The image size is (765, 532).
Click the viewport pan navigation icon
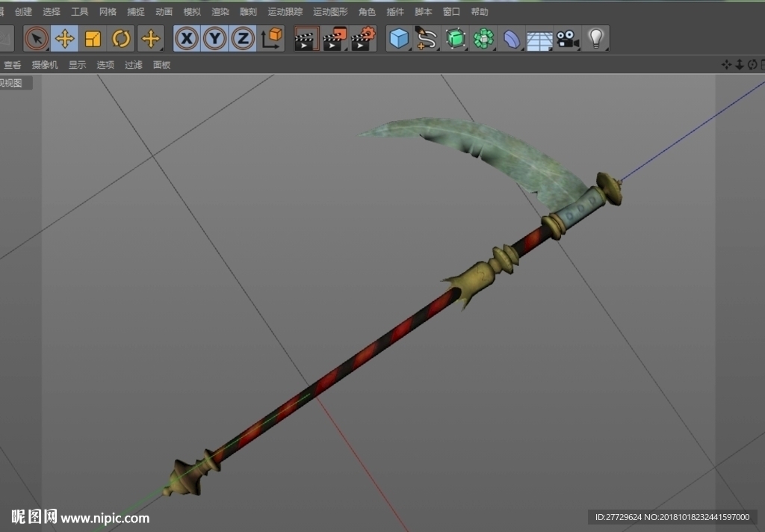click(726, 64)
